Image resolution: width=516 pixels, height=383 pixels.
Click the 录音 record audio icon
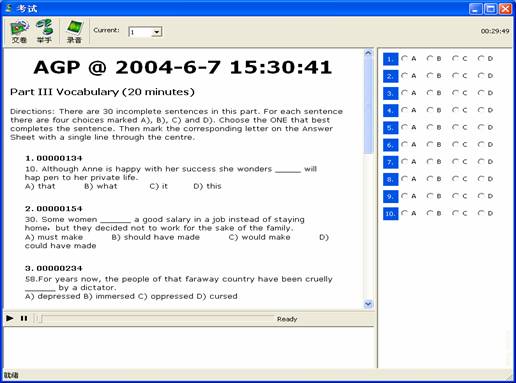pyautogui.click(x=74, y=31)
